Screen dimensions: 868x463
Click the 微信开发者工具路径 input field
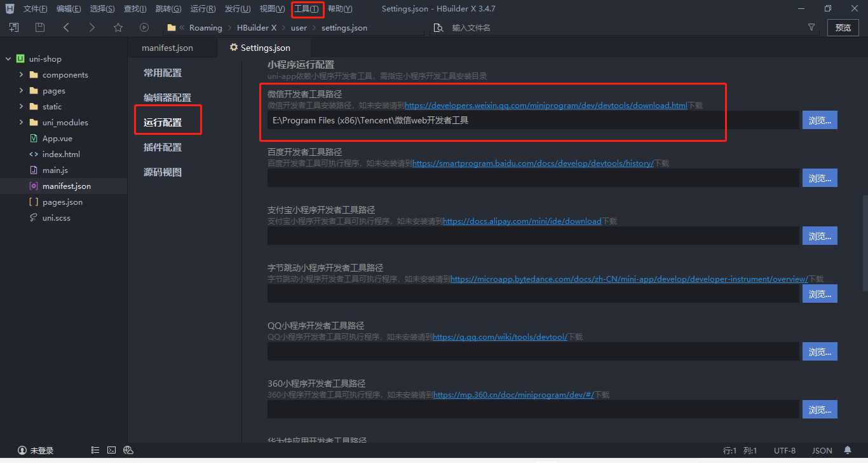coord(533,120)
